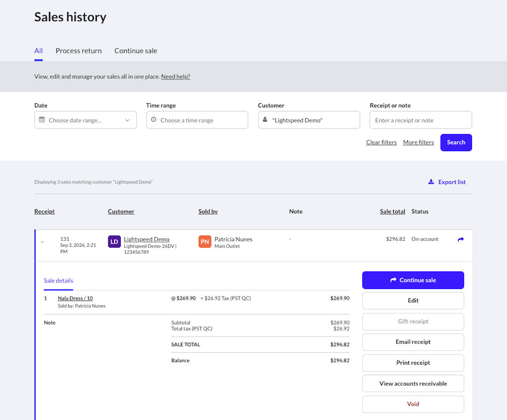Viewport: 507px width, 420px height.
Task: Click the Receipt or note input field
Action: click(421, 120)
